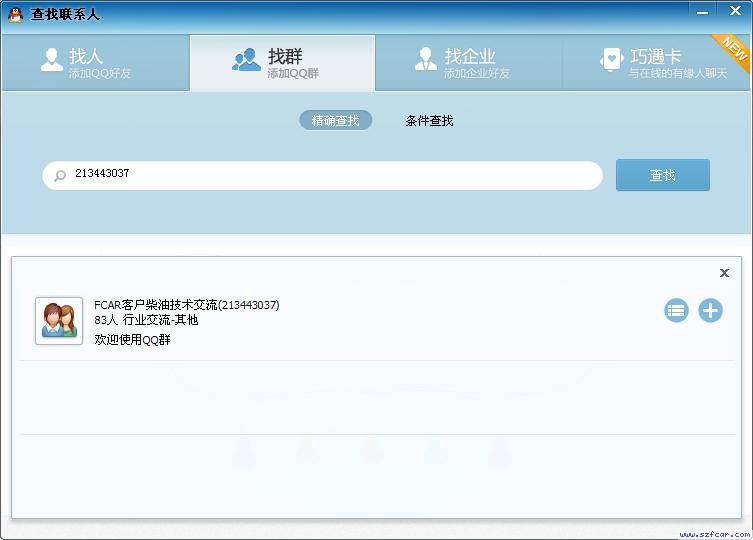This screenshot has height=540, width=753.
Task: Click the person silhouette icon of 找人
Action: (x=51, y=60)
